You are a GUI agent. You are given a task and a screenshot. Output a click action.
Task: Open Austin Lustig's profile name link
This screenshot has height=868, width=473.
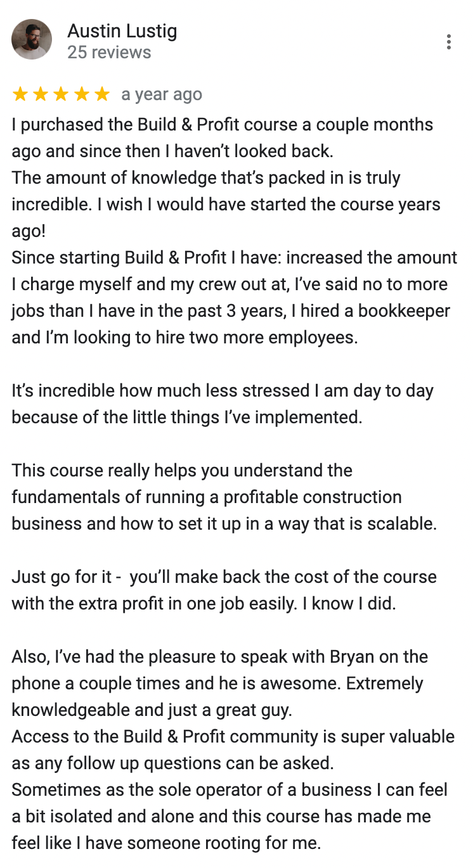pos(122,30)
